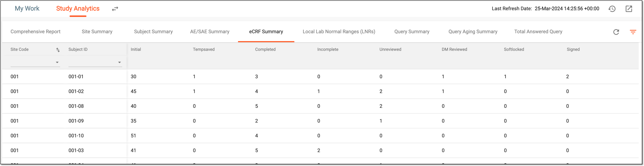This screenshot has height=166, width=644.
Task: Click DM Reviewed value 1 for 001-02
Action: click(443, 91)
